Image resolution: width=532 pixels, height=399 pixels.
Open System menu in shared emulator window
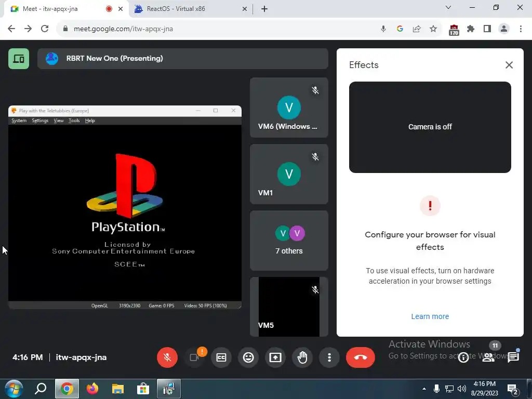pyautogui.click(x=19, y=121)
